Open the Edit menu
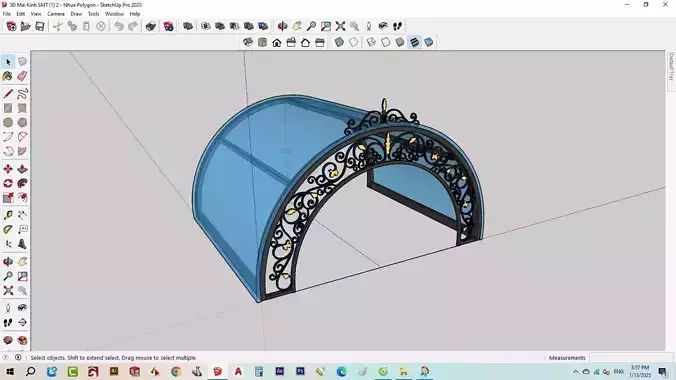 click(x=20, y=14)
